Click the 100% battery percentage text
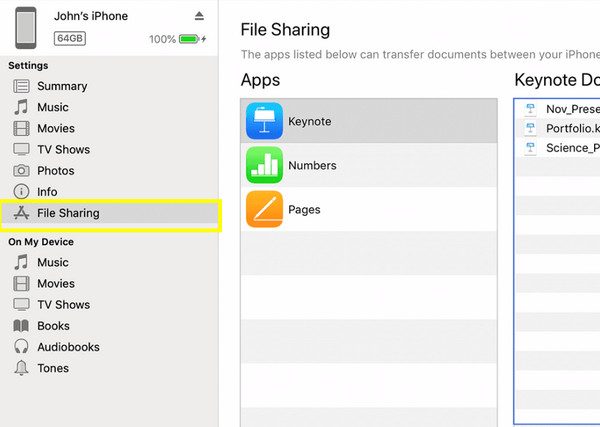Image resolution: width=600 pixels, height=427 pixels. [x=162, y=39]
